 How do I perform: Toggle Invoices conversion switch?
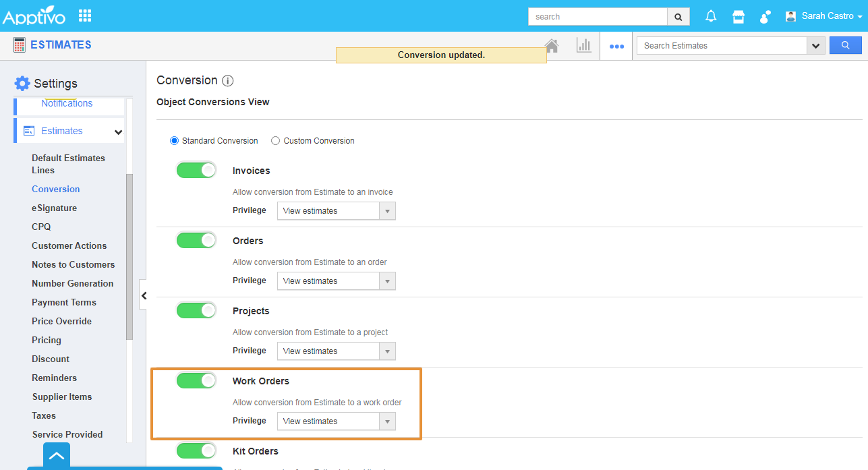(196, 170)
